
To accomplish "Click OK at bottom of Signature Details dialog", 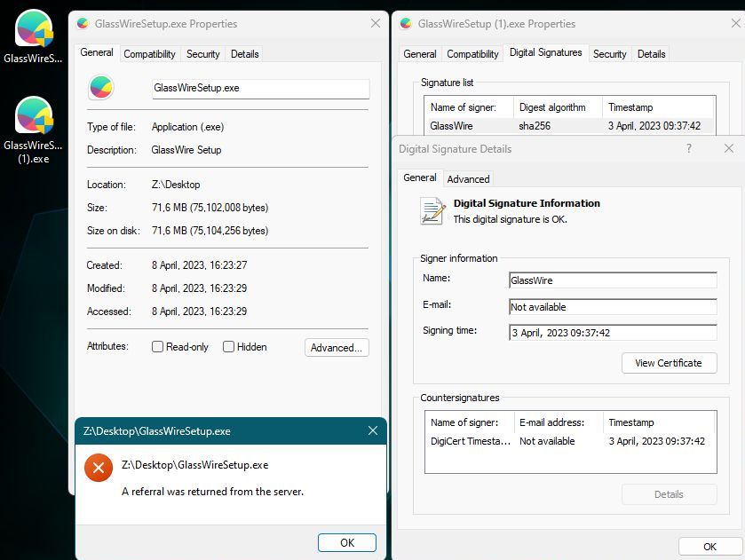I will pos(709,547).
